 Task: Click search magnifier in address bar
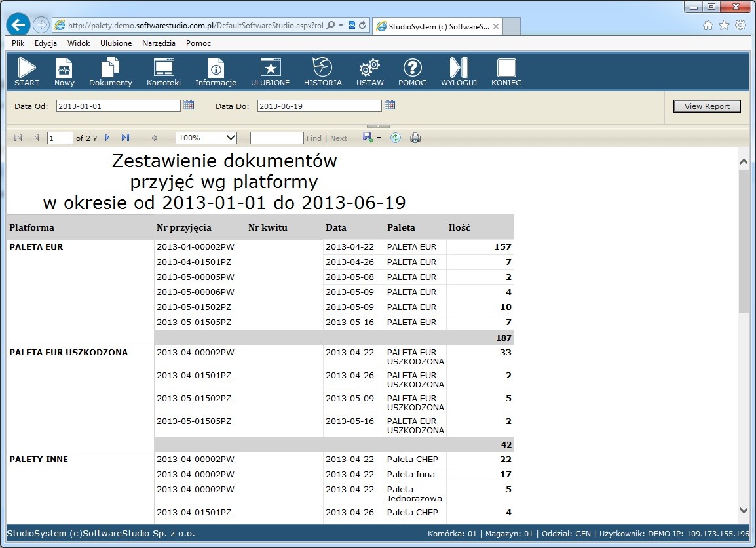(331, 25)
